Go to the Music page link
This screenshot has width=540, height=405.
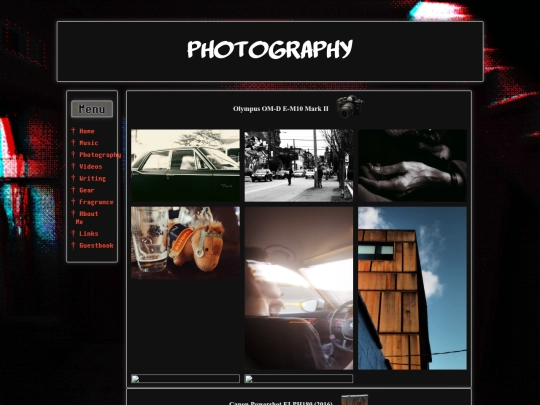[x=89, y=143]
